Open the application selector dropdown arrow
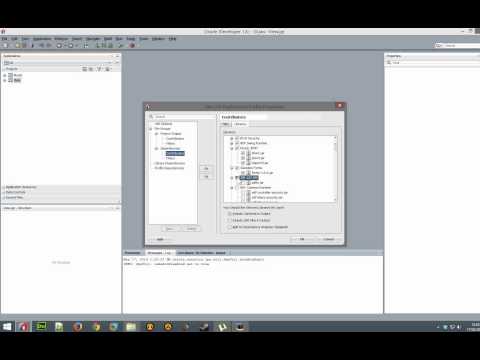This screenshot has width=480, height=360. 110,62
